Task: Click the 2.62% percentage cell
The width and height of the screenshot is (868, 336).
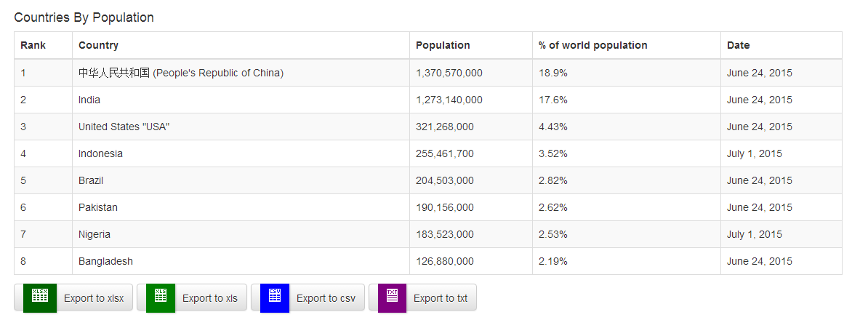Action: tap(627, 207)
